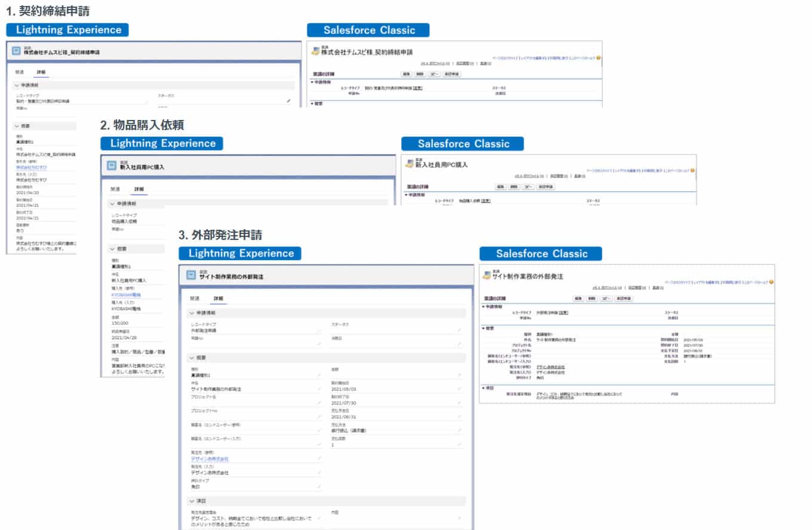
Task: Collapse the 項目 section in Lightning view
Action: [x=192, y=501]
